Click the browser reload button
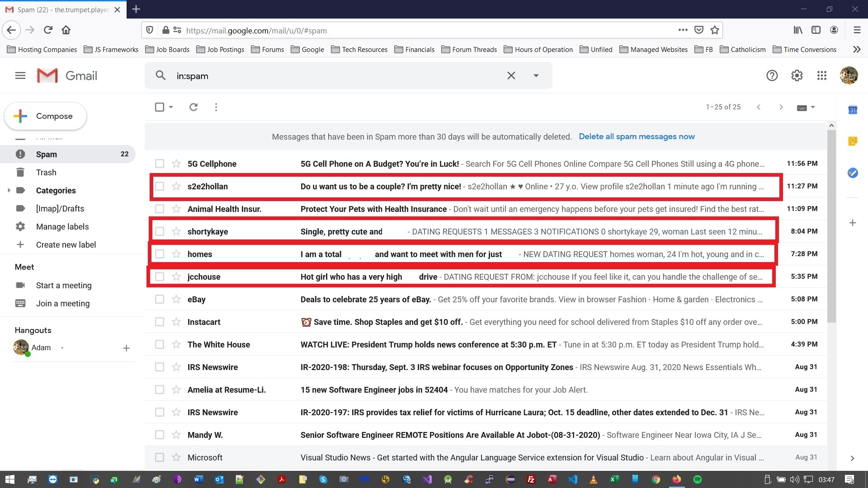 pyautogui.click(x=48, y=30)
